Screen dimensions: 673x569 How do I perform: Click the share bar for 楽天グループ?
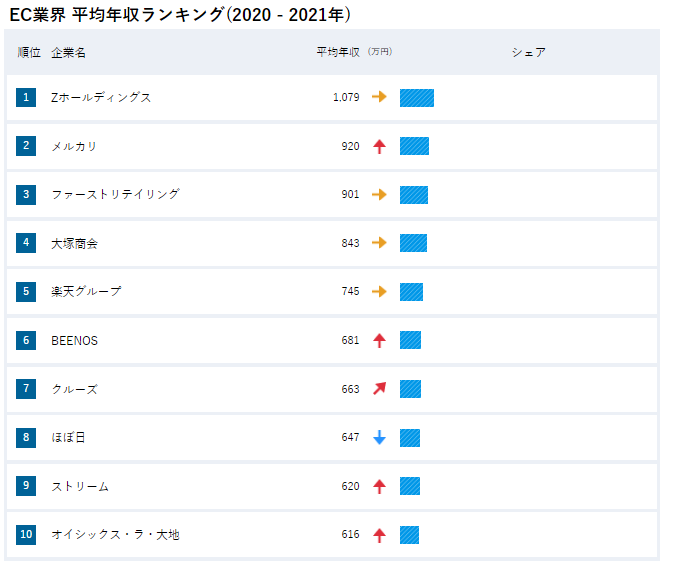click(x=411, y=292)
